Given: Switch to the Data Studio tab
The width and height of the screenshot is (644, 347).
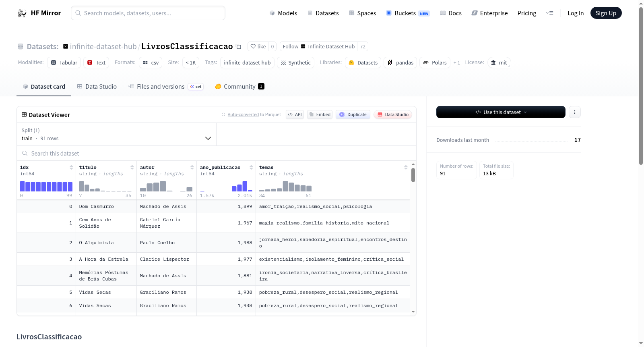Looking at the screenshot, I should click(97, 87).
